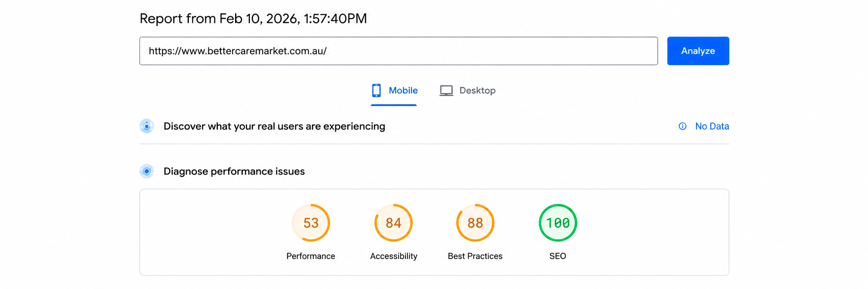The image size is (868, 289).
Task: Click the Best Practices label
Action: (475, 256)
